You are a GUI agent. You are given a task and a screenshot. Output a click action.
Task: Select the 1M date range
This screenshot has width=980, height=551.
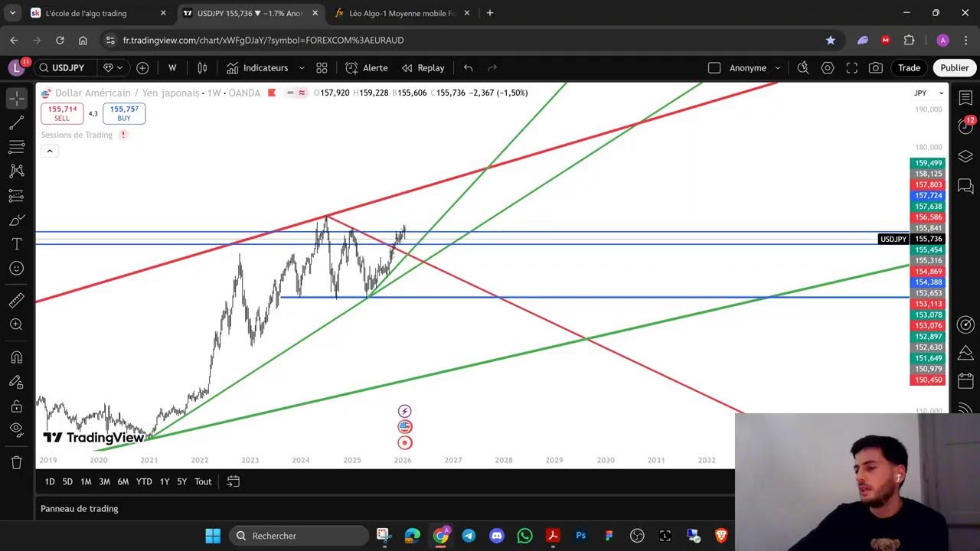86,481
